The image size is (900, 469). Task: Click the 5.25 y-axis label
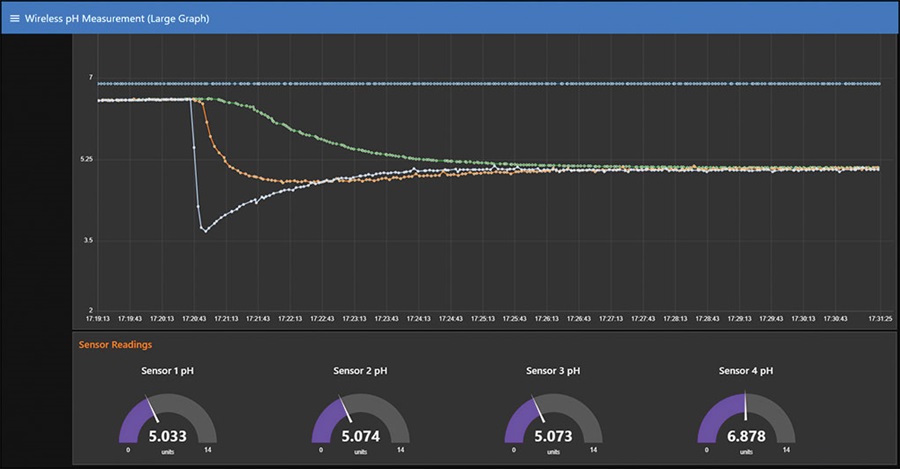[84, 159]
